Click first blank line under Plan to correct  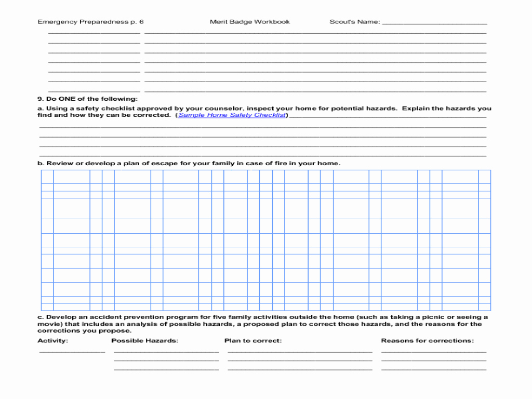click(300, 352)
